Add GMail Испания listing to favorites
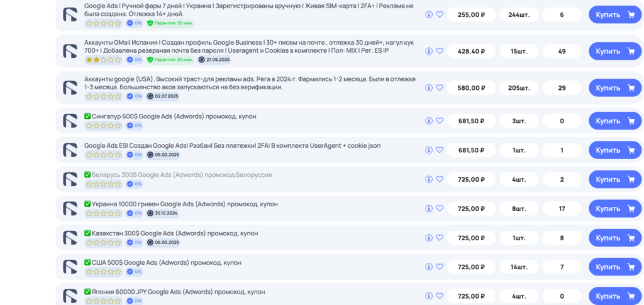The width and height of the screenshot is (644, 305). pyautogui.click(x=440, y=52)
